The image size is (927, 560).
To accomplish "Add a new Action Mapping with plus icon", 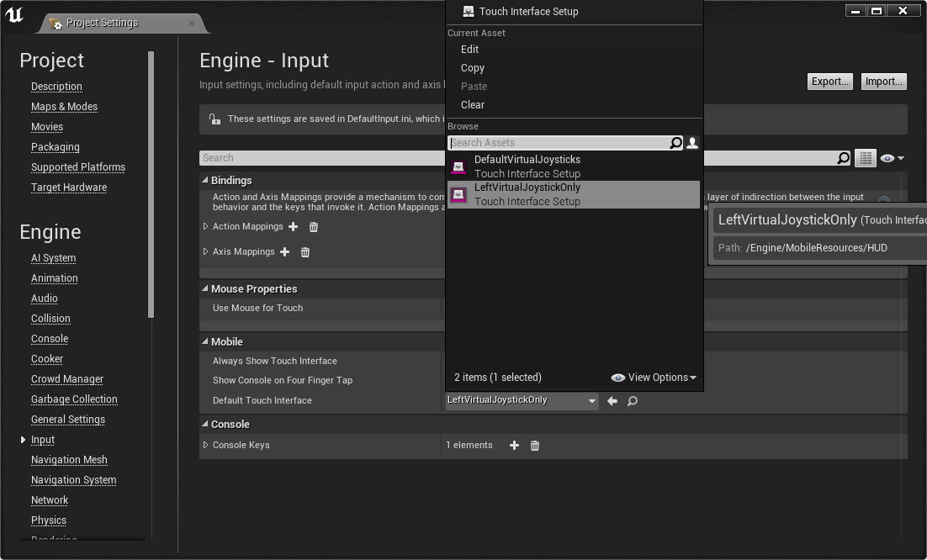I will click(292, 226).
